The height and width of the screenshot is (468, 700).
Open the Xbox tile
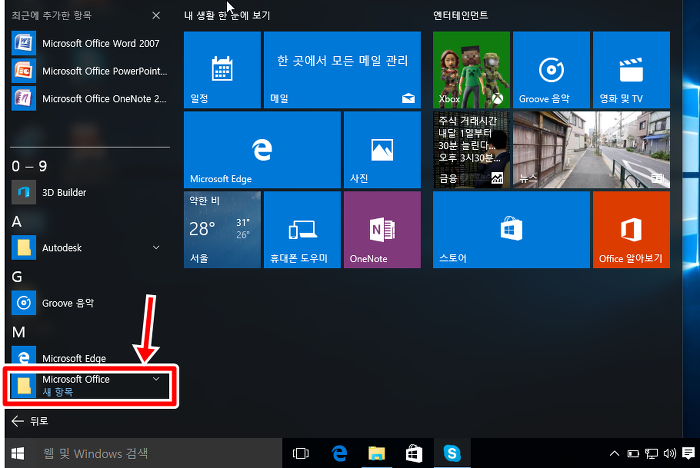[471, 70]
